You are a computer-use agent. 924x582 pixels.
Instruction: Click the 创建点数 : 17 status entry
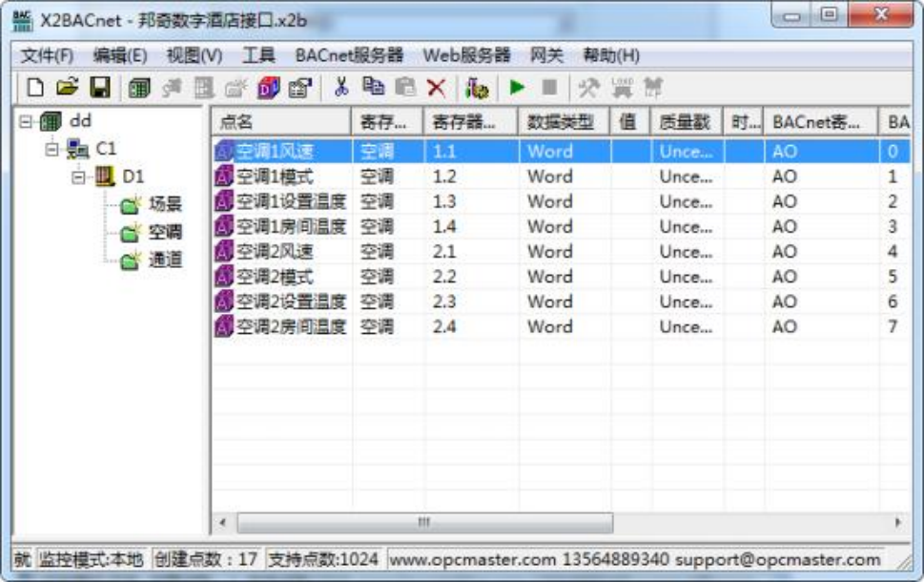point(206,558)
